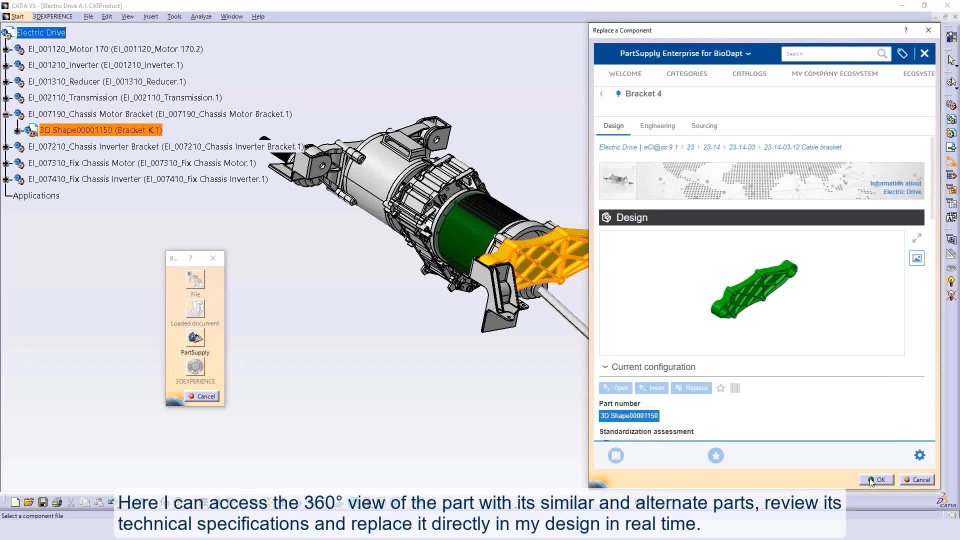Screen dimensions: 960x540
Task: Go to the CATEGORIES tab
Action: [x=687, y=73]
